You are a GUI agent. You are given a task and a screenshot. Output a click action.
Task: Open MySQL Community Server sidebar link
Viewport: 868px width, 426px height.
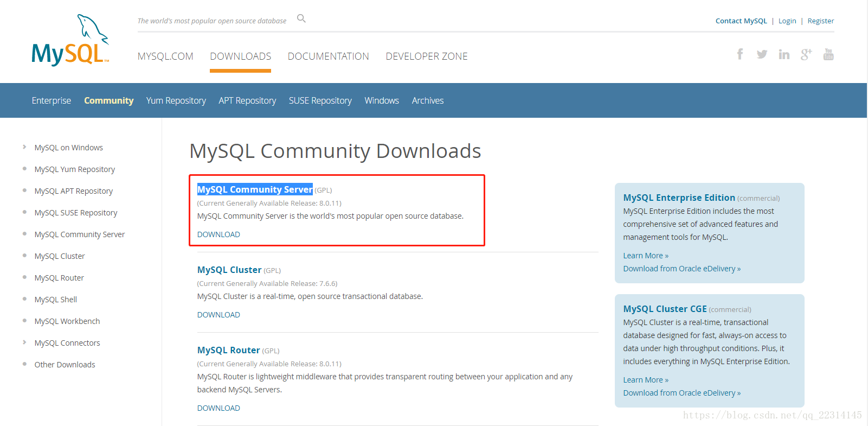coord(80,234)
